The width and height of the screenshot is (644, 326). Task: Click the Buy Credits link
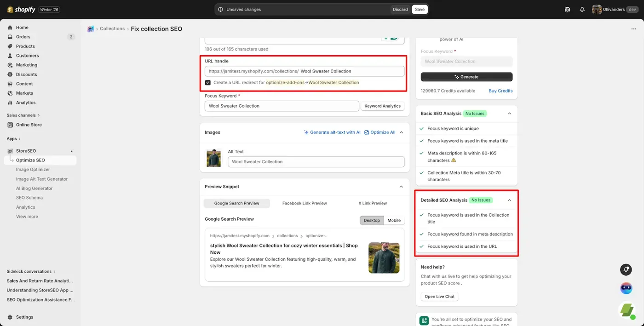[x=500, y=91]
